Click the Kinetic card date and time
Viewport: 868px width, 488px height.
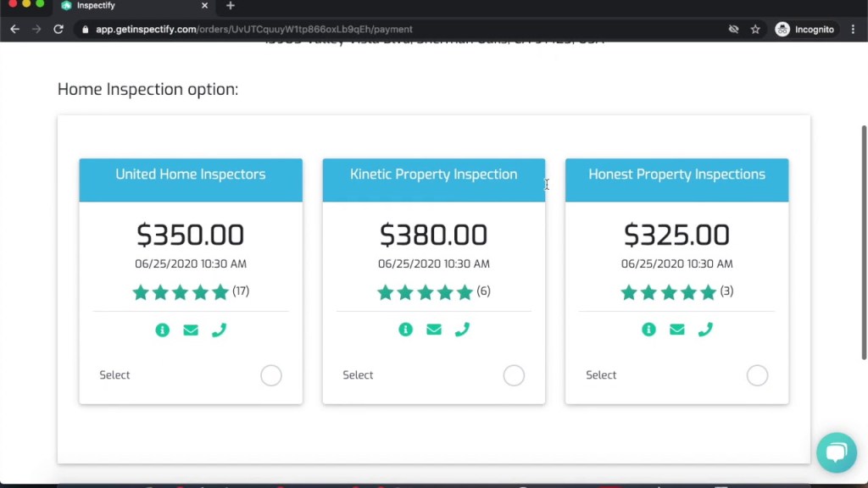point(434,264)
